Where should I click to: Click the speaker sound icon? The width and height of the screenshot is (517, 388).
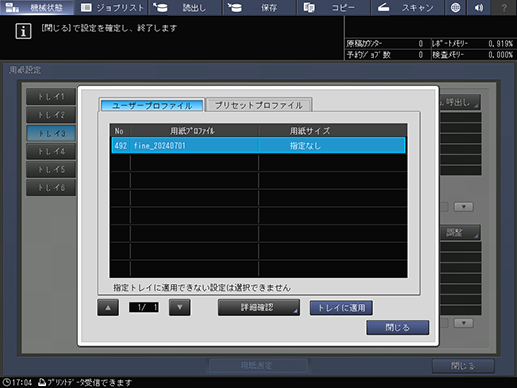pyautogui.click(x=479, y=7)
